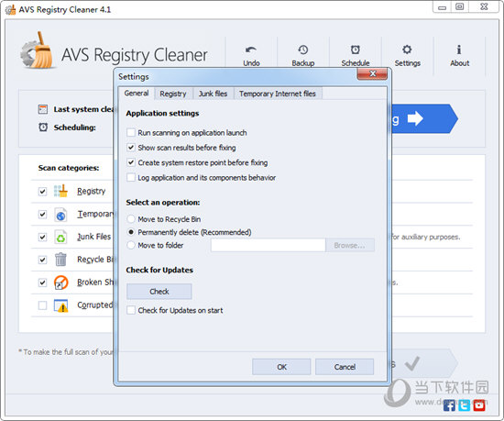
Task: Click the Application settings heading
Action: [x=162, y=113]
